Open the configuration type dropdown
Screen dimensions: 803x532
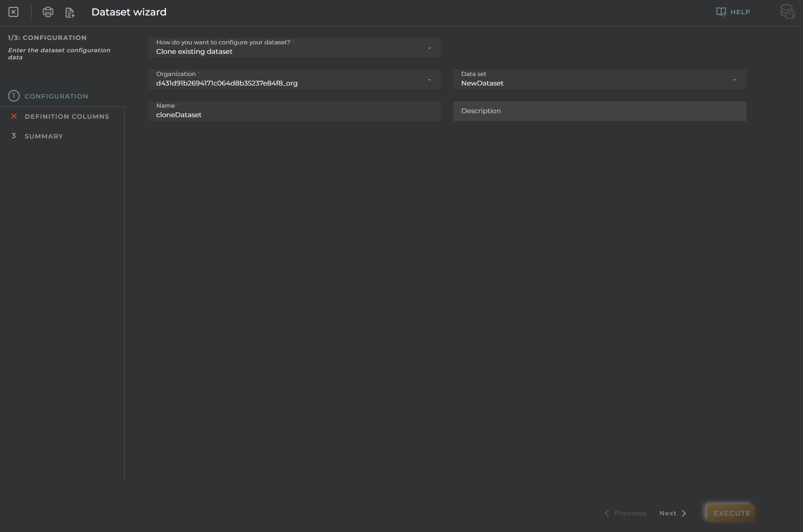pyautogui.click(x=295, y=48)
